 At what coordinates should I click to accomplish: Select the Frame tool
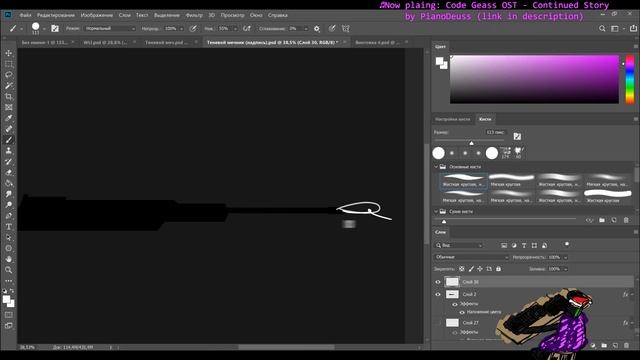[9, 107]
